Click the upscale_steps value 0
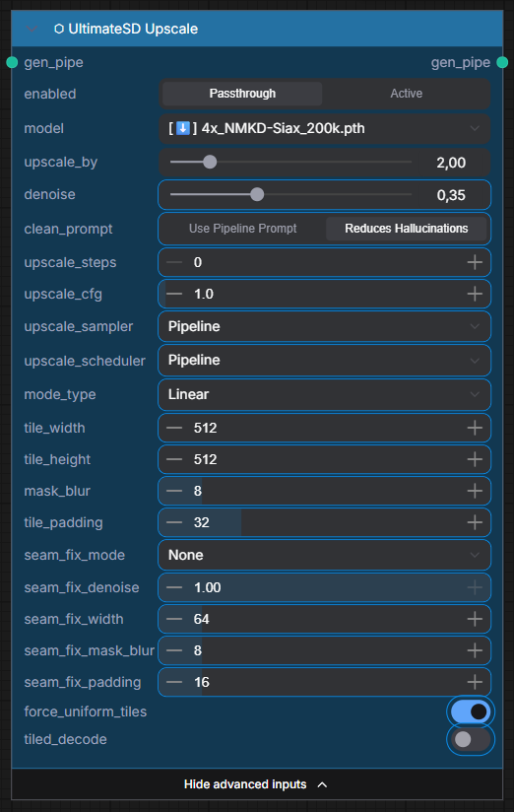Viewport: 514px width, 812px height. point(198,262)
